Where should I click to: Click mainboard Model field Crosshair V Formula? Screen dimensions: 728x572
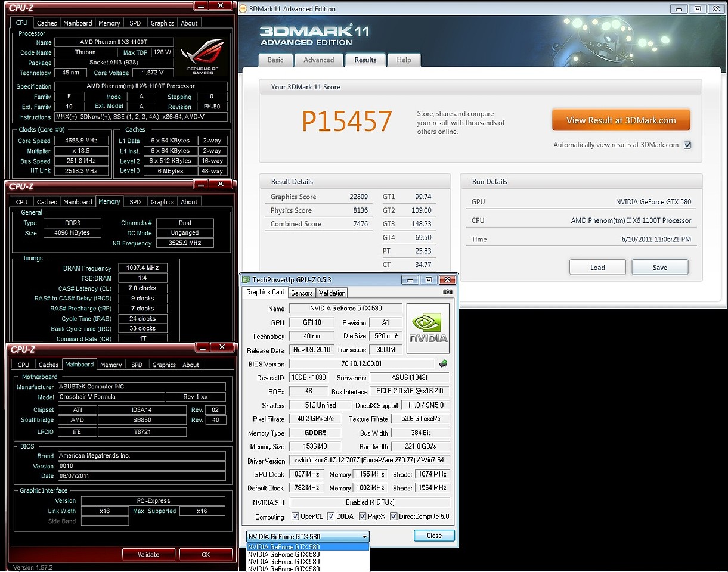[x=111, y=397]
